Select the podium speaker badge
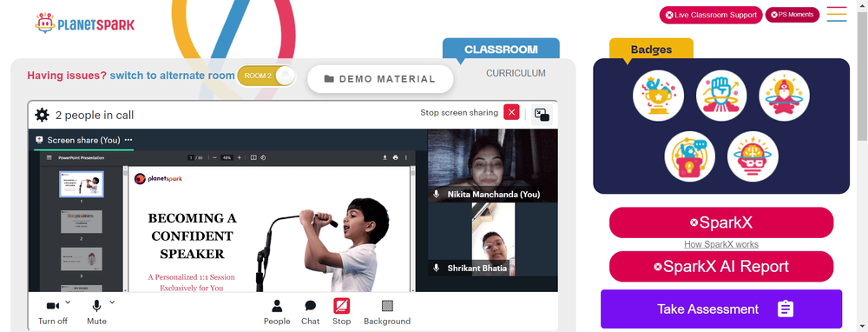This screenshot has width=868, height=332. pos(690,156)
